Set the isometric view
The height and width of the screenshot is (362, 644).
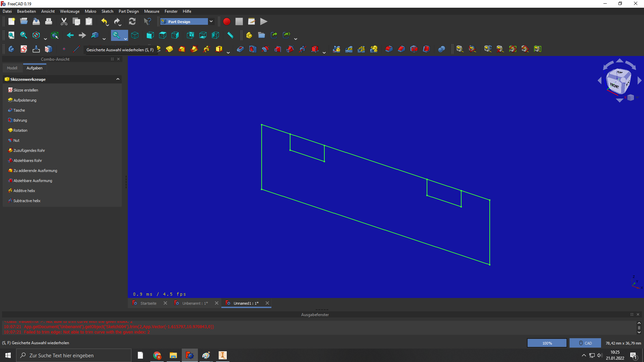135,35
